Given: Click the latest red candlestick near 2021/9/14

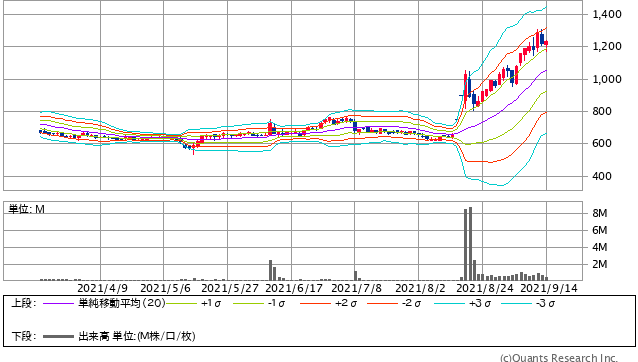Looking at the screenshot, I should [546, 44].
